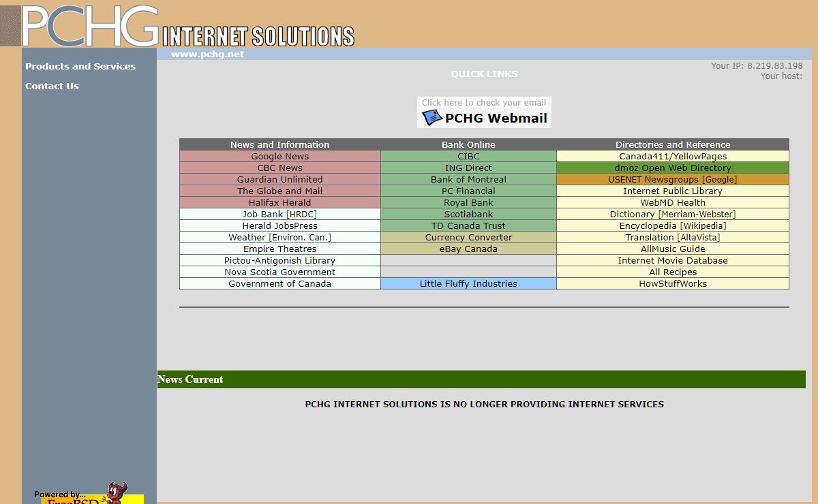Visit Pictou-Antigonish Library link

pos(280,261)
